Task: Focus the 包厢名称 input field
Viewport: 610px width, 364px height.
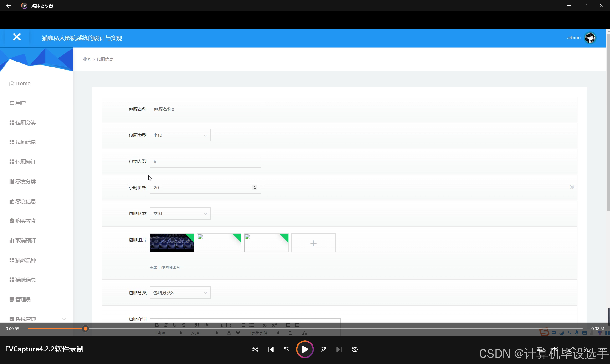Action: [x=205, y=109]
